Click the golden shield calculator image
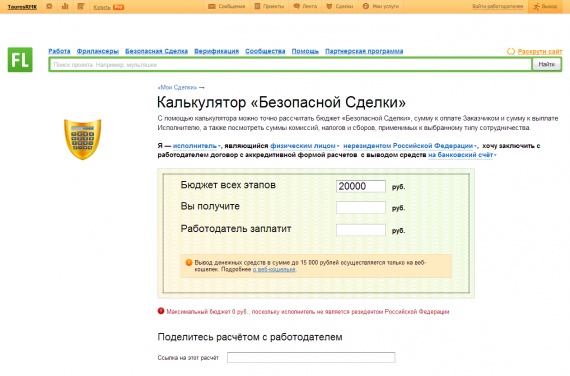570x376 pixels. point(83,139)
